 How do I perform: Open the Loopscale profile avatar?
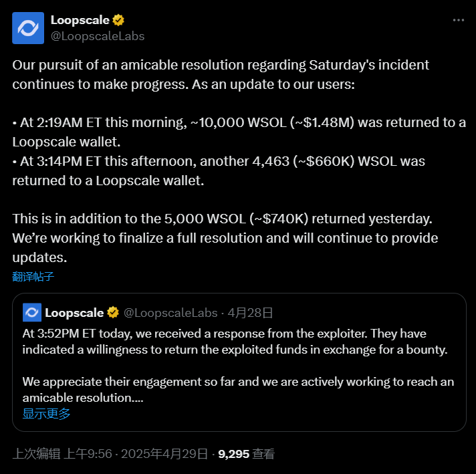point(28,28)
